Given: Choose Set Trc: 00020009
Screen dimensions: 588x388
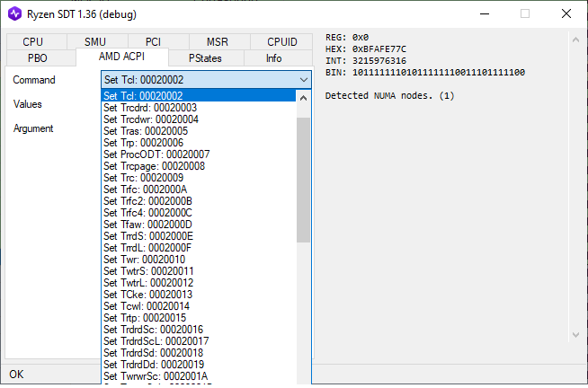Looking at the screenshot, I should click(x=199, y=178).
